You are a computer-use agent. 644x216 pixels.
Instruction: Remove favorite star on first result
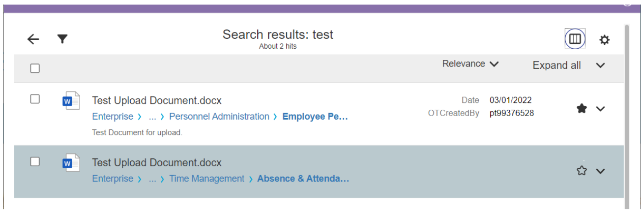(582, 109)
